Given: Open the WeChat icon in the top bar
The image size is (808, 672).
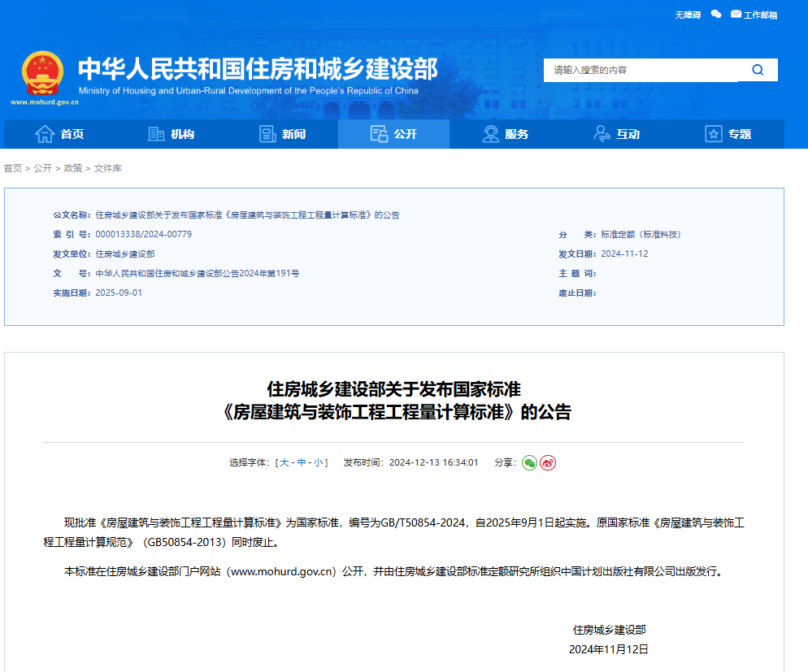Looking at the screenshot, I should pos(716,14).
